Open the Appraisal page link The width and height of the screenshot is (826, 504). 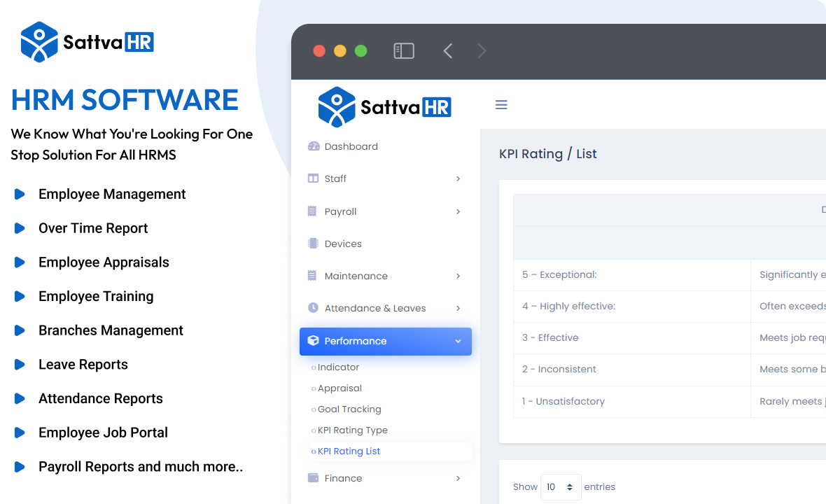[339, 388]
